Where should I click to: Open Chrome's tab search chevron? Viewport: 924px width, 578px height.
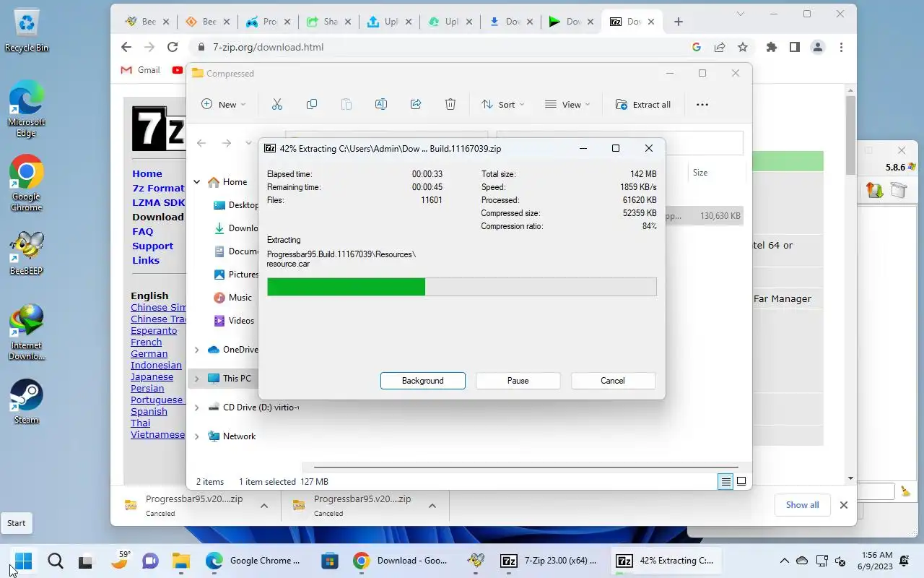click(741, 14)
